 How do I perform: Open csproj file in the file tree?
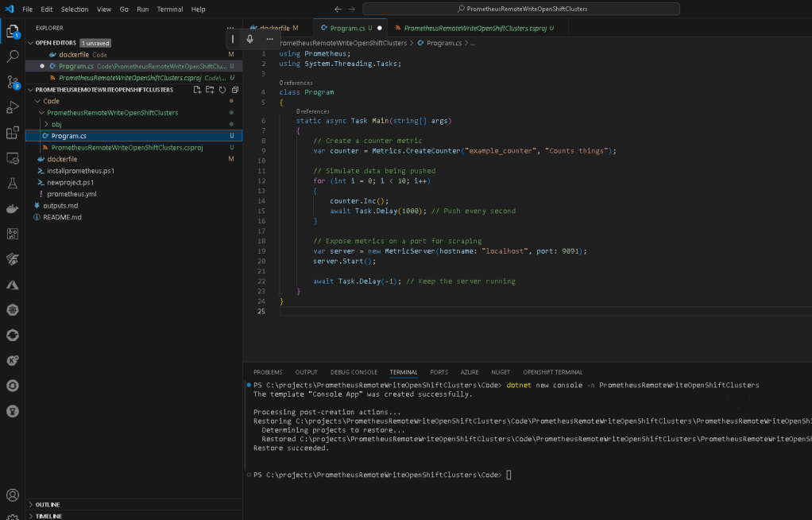[133, 148]
